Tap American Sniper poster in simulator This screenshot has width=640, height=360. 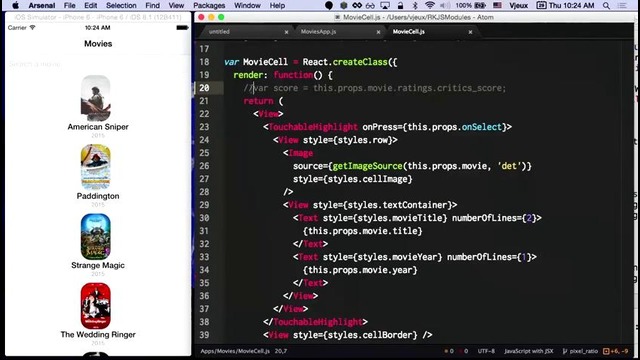pyautogui.click(x=96, y=98)
